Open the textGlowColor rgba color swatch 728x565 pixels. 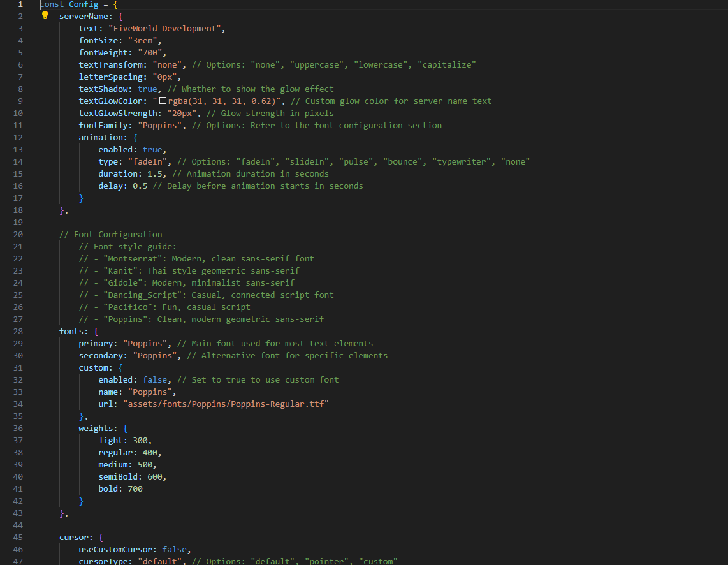(x=163, y=101)
